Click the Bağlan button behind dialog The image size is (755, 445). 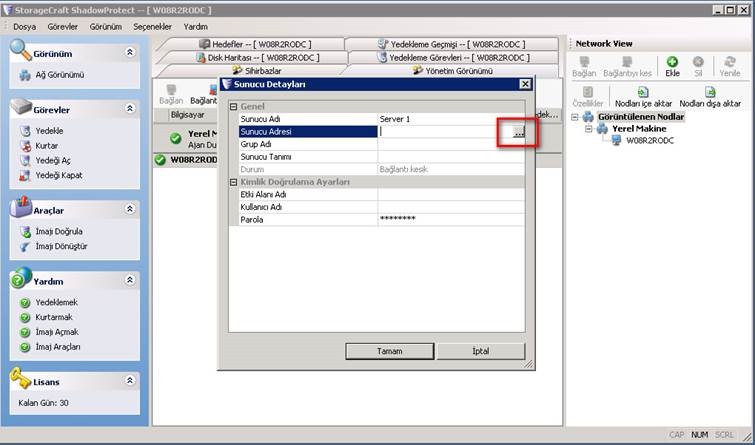[171, 94]
